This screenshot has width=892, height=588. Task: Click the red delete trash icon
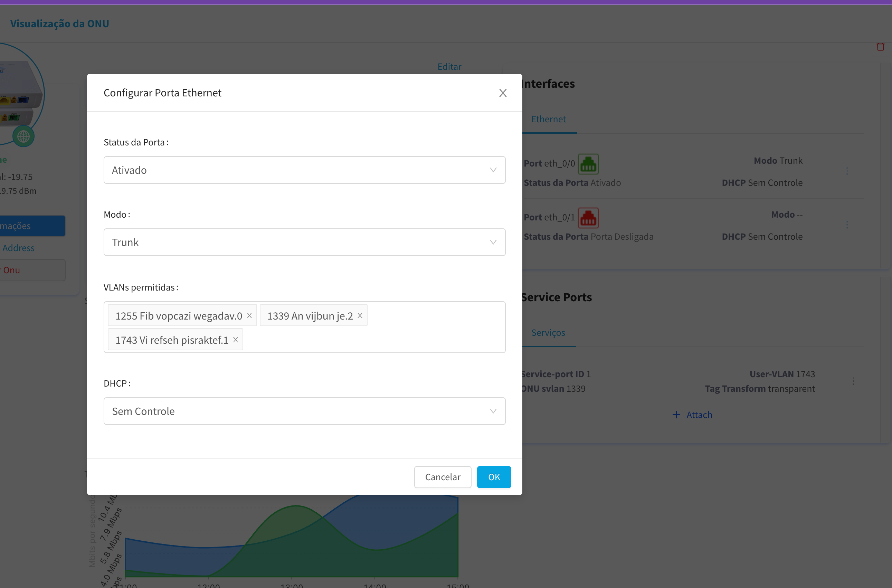(880, 47)
